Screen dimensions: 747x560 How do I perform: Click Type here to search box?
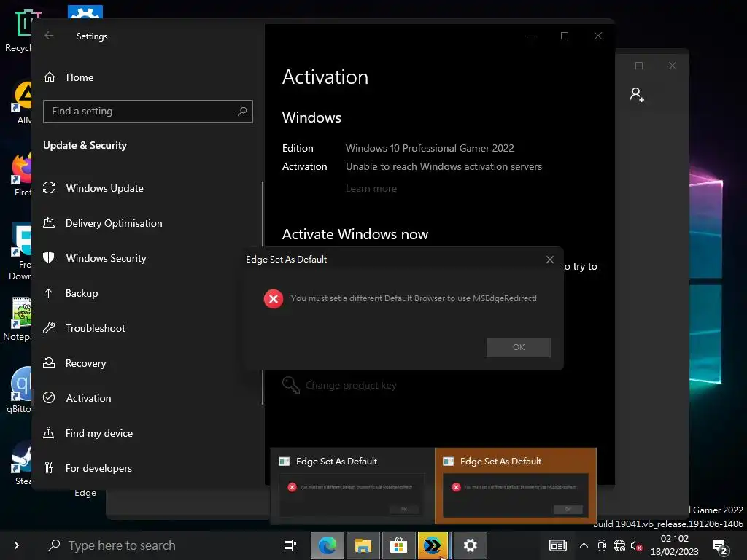[158, 545]
